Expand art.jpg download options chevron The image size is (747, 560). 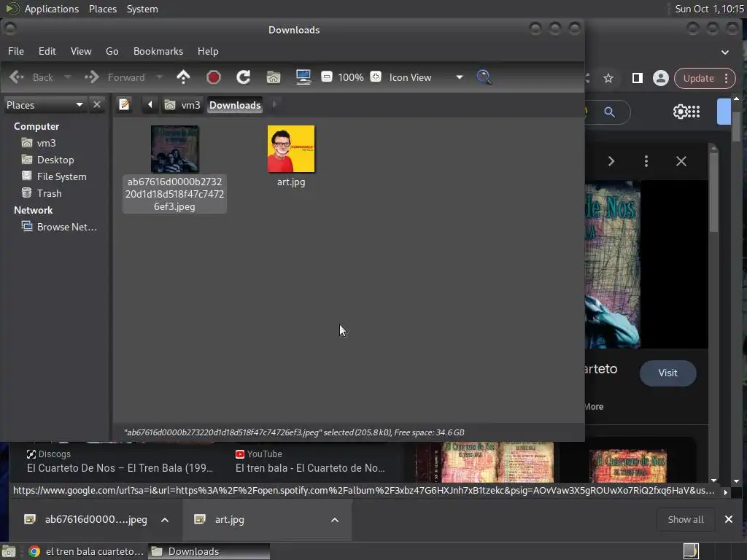335,520
